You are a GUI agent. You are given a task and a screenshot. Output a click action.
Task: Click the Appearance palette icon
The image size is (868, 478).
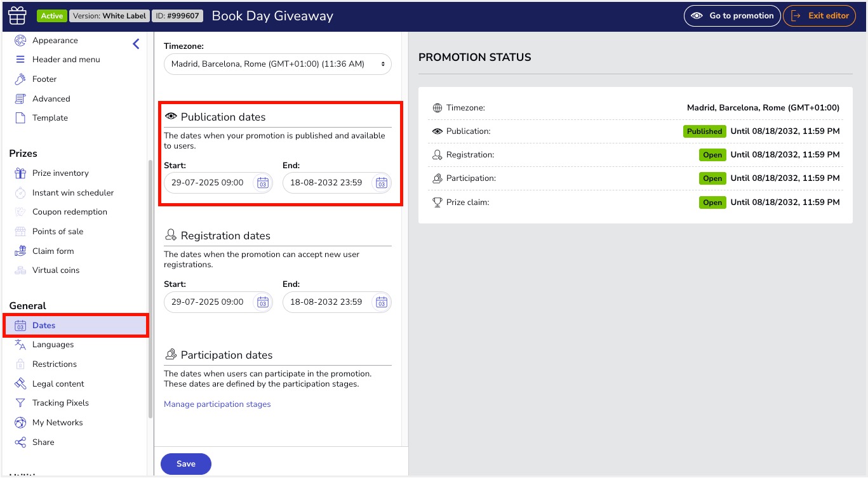point(20,41)
